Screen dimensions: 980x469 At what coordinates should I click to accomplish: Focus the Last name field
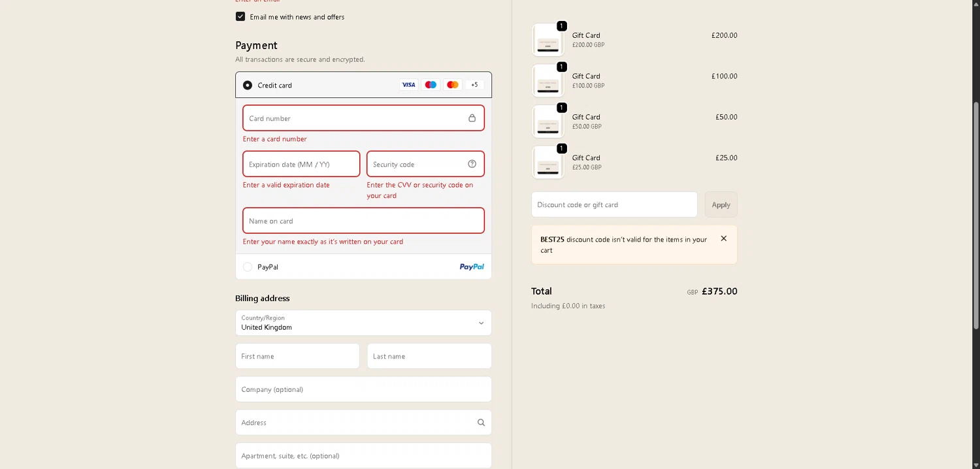point(429,356)
